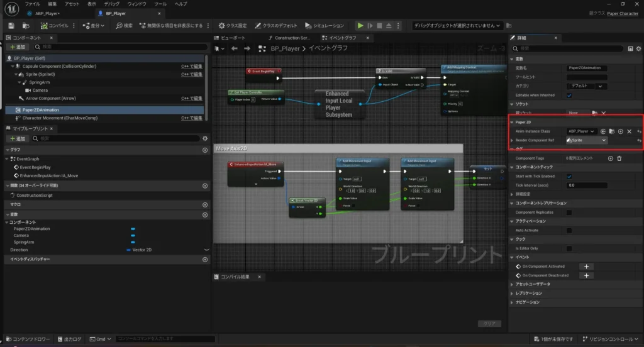Clear the Anim Instance Class value

tap(629, 131)
